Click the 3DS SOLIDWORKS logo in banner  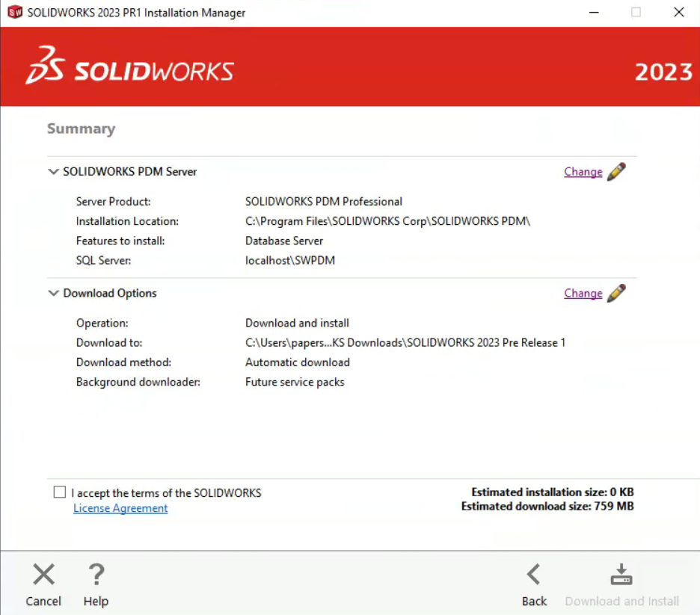point(130,66)
